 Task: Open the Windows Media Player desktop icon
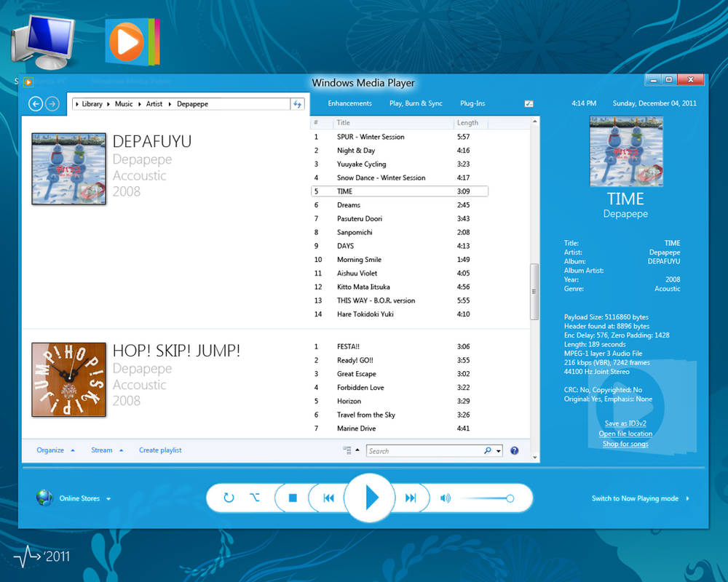click(132, 41)
